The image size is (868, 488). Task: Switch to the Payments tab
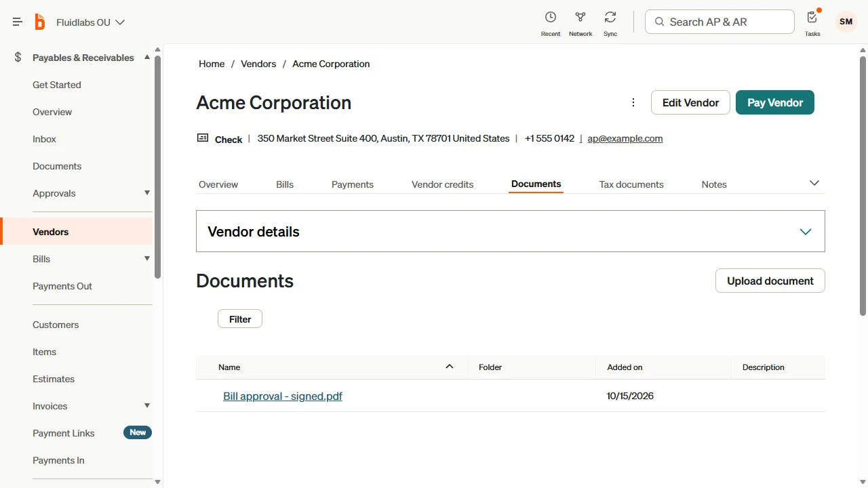(353, 184)
